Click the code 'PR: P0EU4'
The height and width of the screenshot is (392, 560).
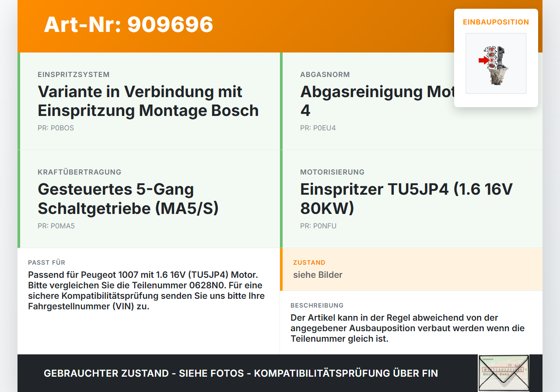pos(318,128)
